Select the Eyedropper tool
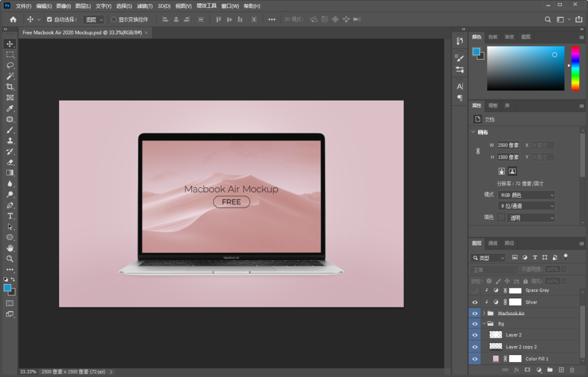The height and width of the screenshot is (377, 588). tap(10, 109)
